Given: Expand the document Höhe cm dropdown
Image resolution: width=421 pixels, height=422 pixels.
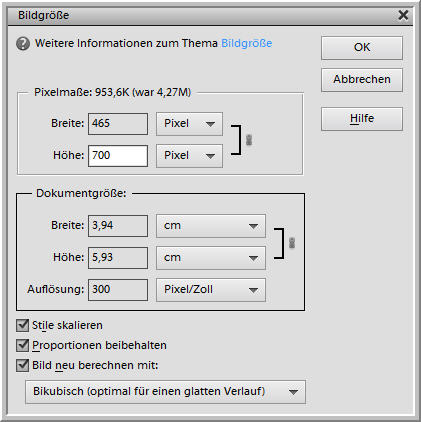Looking at the screenshot, I should [211, 258].
